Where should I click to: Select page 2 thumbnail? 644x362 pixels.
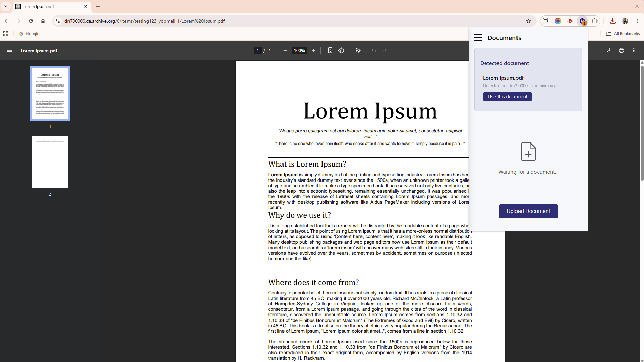pyautogui.click(x=50, y=162)
